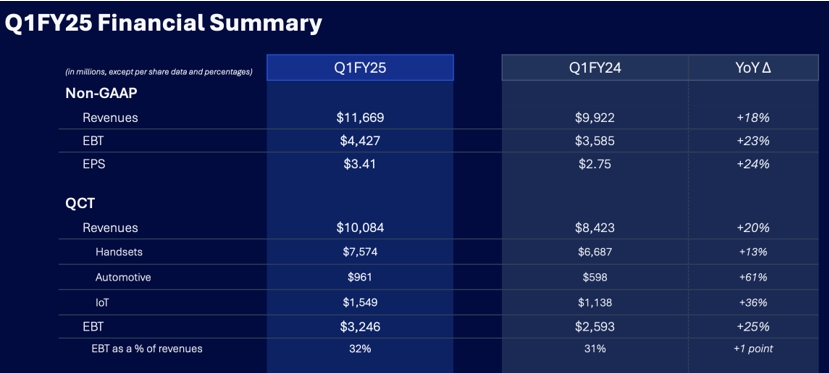
Task: Click the Automotive Q1FY25 value $961
Action: coord(360,277)
